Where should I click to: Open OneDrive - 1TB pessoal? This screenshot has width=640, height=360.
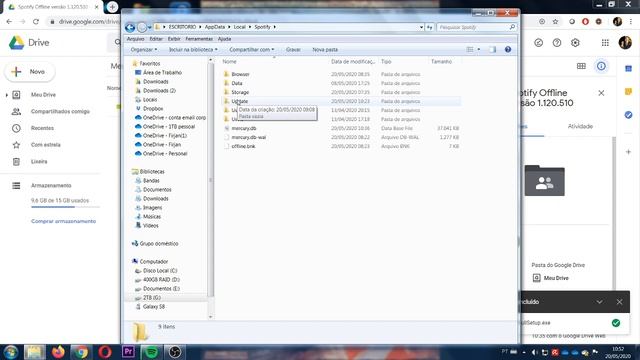click(169, 127)
